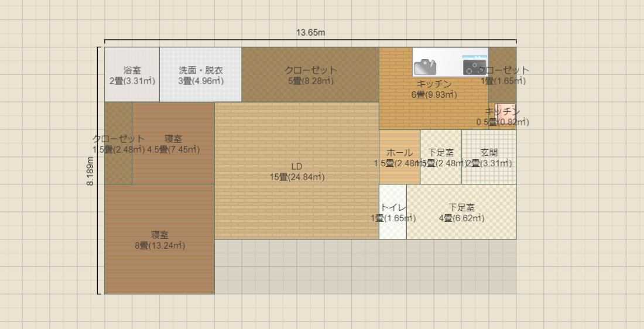This screenshot has height=329, width=644.
Task: Select the ホール 1.5畳 room
Action: point(399,157)
